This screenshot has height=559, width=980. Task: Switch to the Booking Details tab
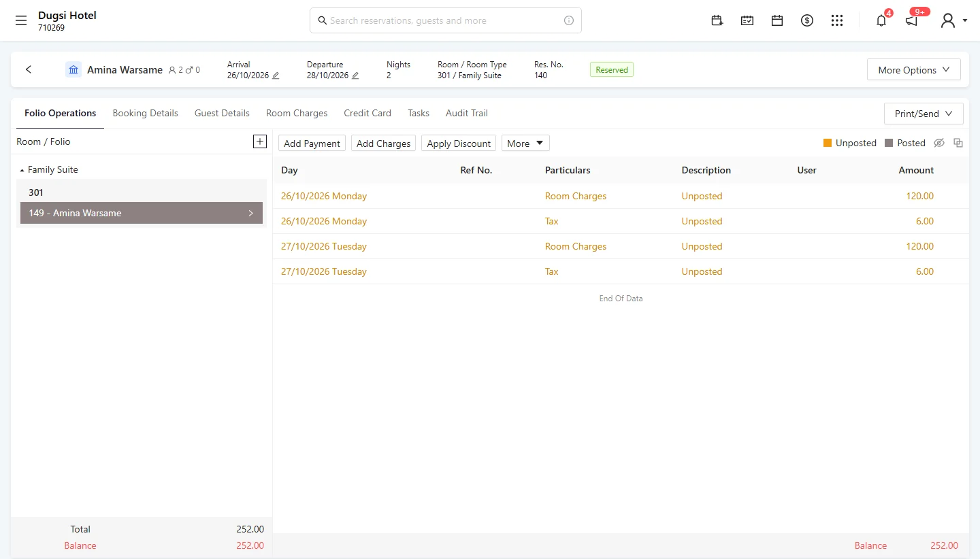pos(145,113)
